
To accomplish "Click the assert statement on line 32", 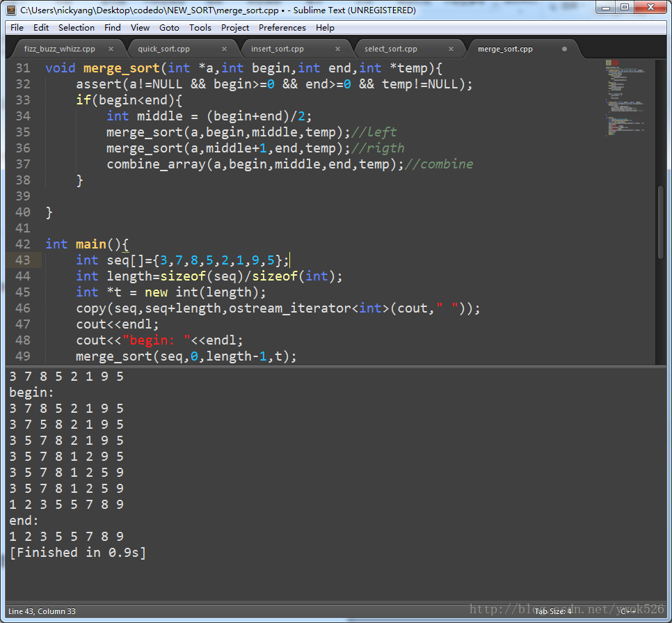I will click(274, 84).
